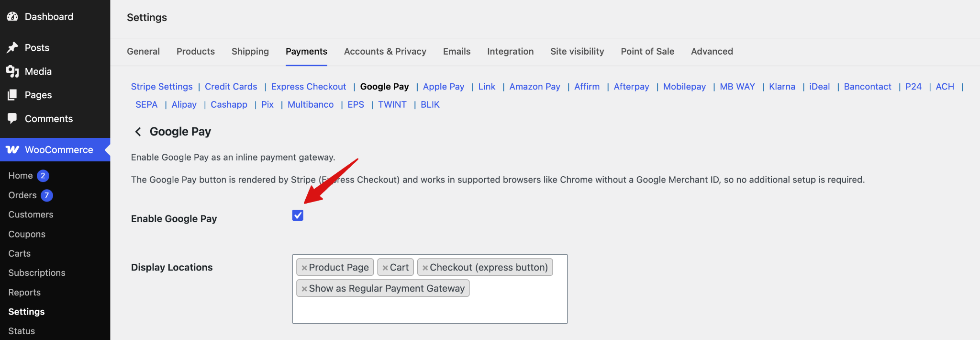
Task: Open Customers in the sidebar
Action: pos(31,215)
